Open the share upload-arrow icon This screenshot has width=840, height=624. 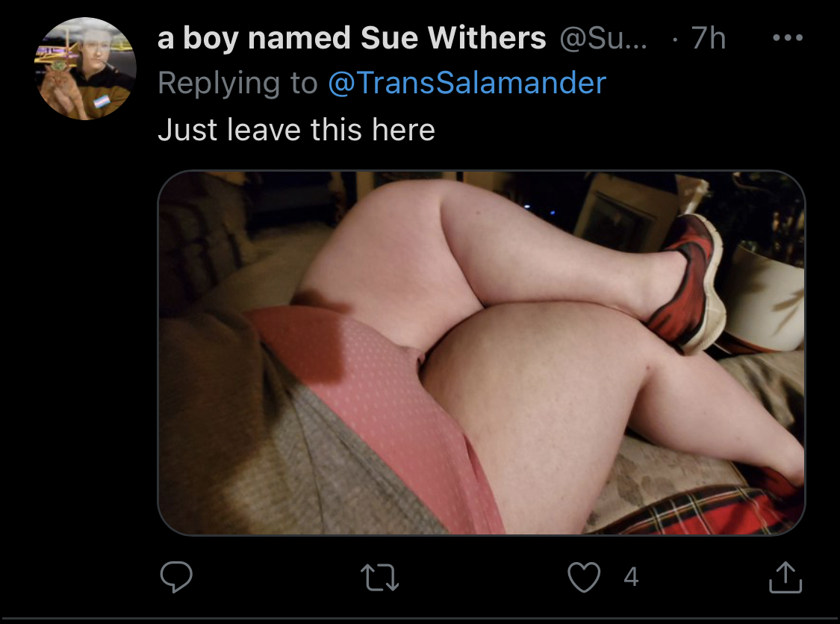click(785, 576)
